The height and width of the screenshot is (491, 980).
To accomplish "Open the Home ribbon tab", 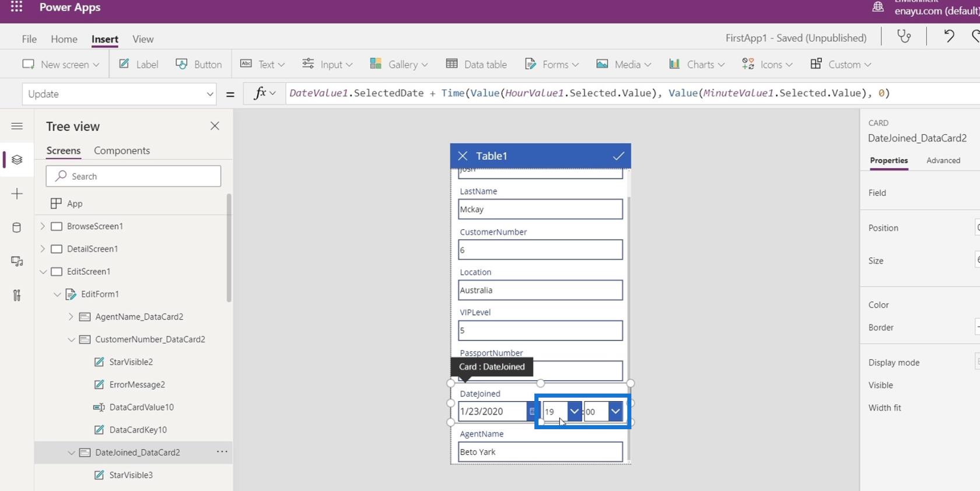I will (64, 39).
